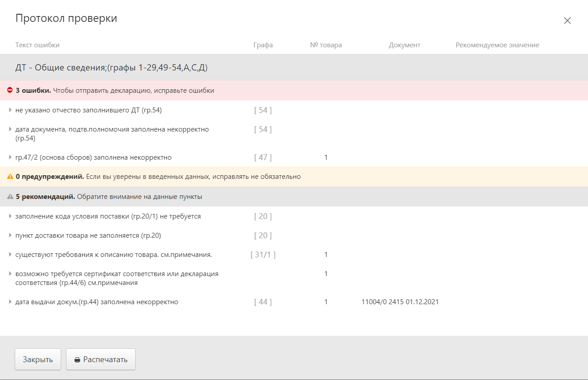Screen dimensions: 588x380
Task: Open the [ 54 ] field link for document date
Action: [x=263, y=129]
